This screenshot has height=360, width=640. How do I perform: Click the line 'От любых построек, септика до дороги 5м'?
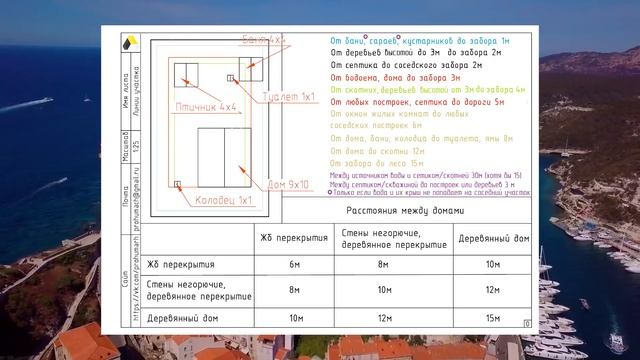click(417, 102)
